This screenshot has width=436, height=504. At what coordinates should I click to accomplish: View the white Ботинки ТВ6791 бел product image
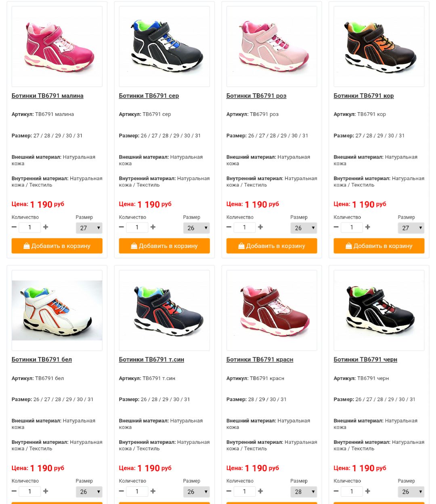click(57, 310)
